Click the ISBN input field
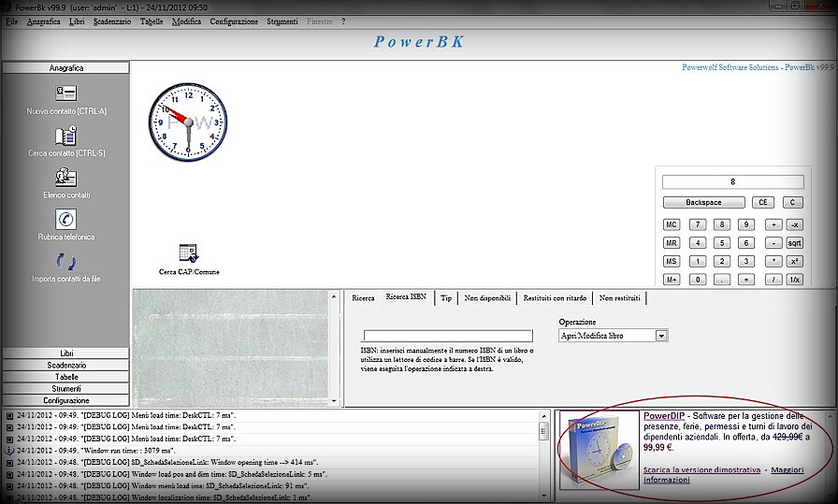 pos(448,336)
